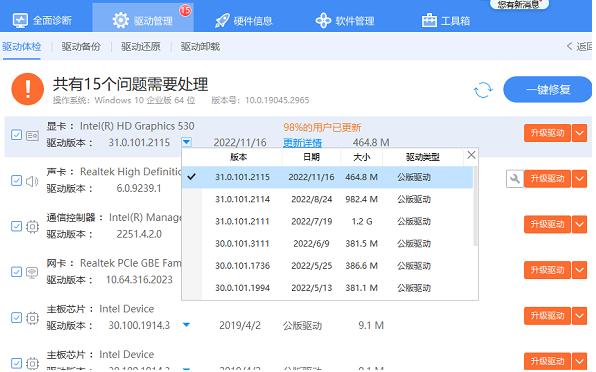Switch to the 驱动备份 tab
This screenshot has width=596, height=372.
81,47
